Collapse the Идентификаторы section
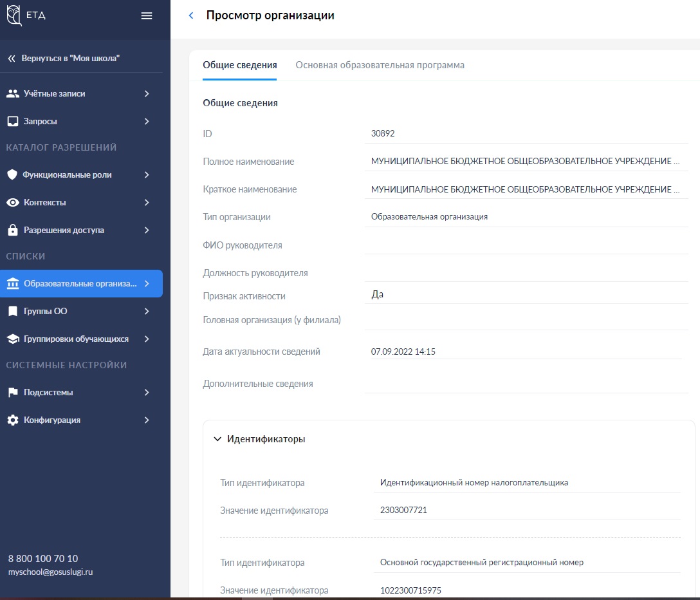 point(217,439)
